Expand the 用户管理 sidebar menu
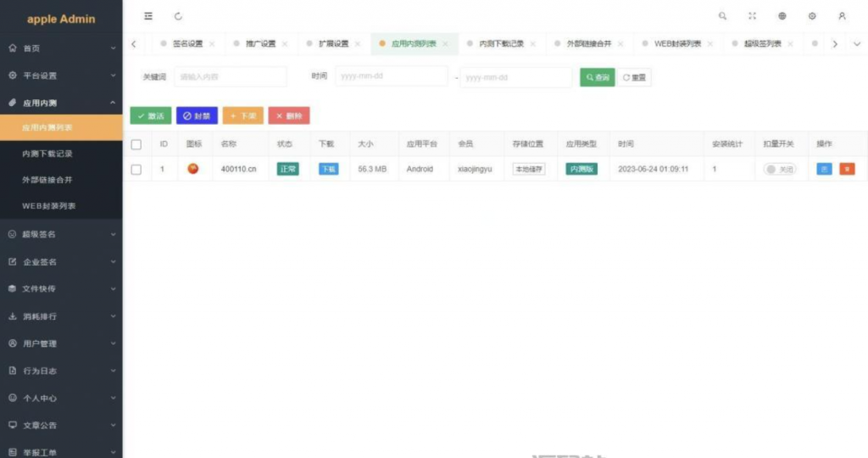 tap(113, 343)
